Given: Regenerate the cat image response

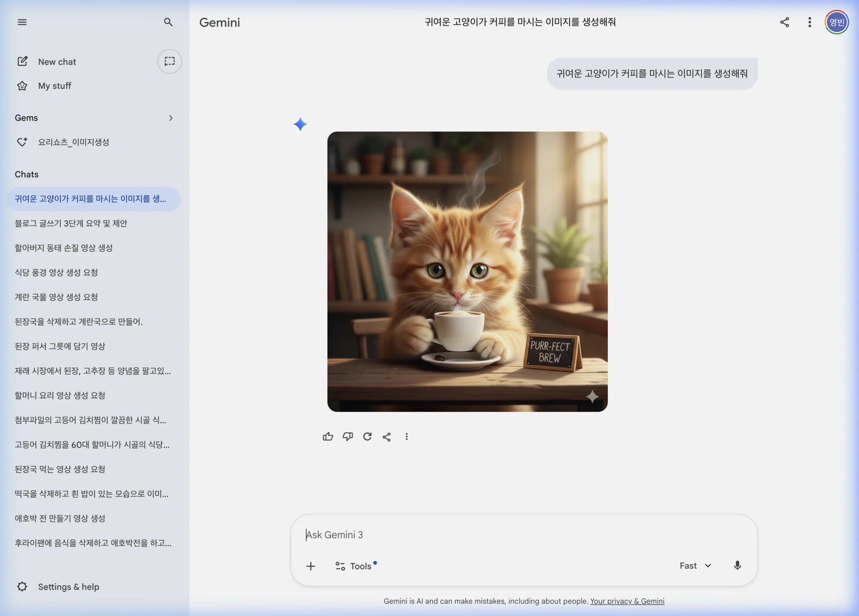Looking at the screenshot, I should point(367,436).
